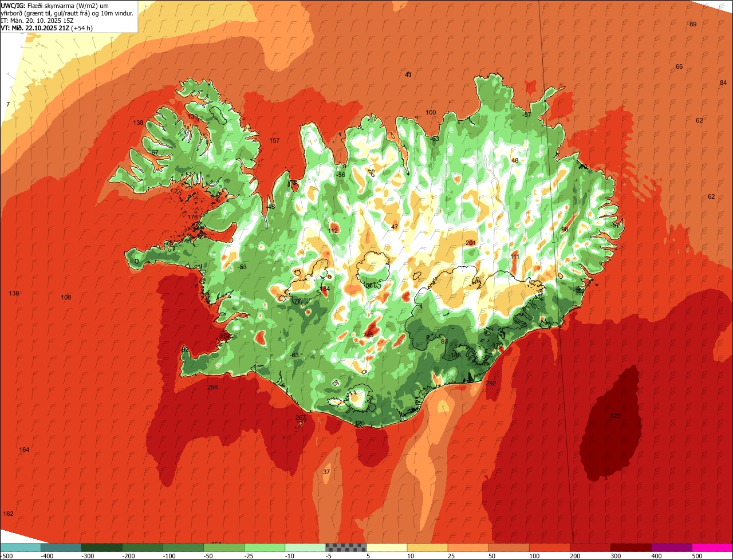Image resolution: width=733 pixels, height=560 pixels.
Task: Click the 256 value over the southwest sea
Action: pyautogui.click(x=212, y=388)
